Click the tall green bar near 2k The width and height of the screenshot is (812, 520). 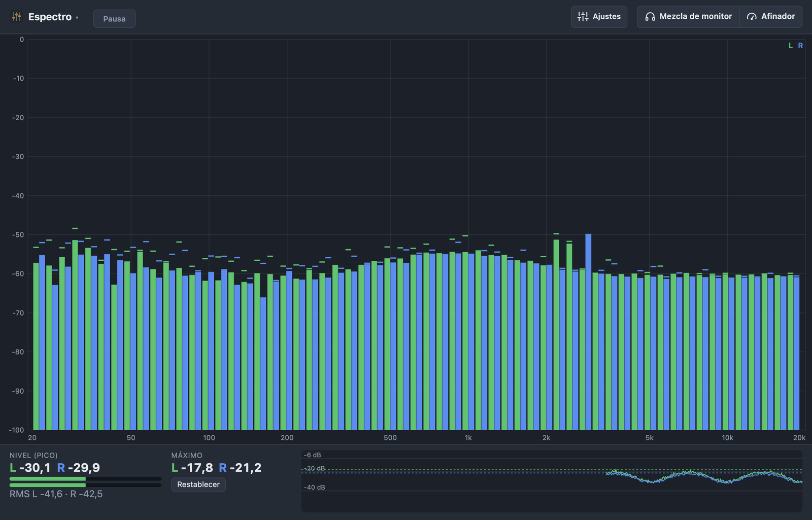[556, 335]
